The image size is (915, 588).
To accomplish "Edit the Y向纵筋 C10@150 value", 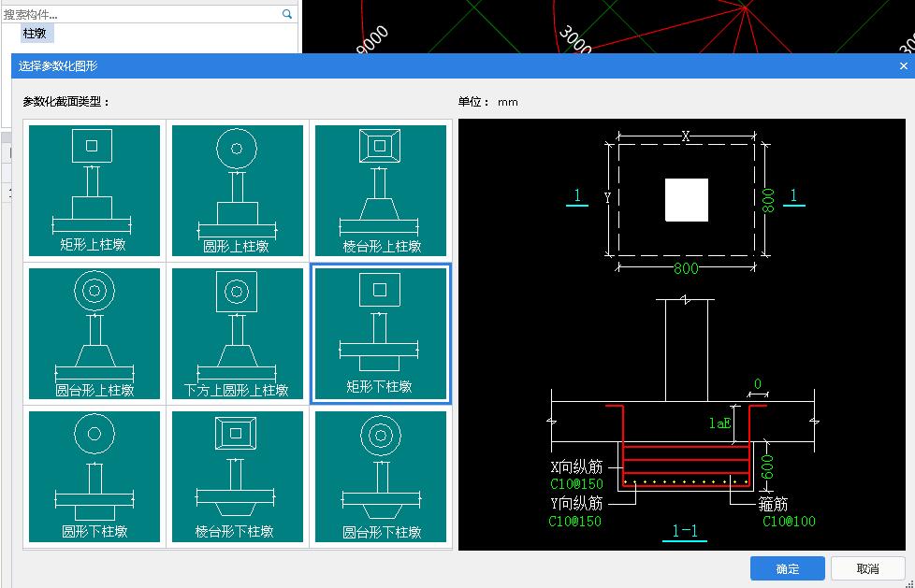I will 574,522.
